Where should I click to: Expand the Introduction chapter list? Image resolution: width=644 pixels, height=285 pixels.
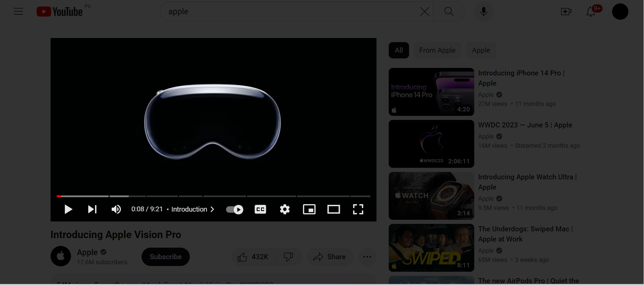(x=192, y=209)
